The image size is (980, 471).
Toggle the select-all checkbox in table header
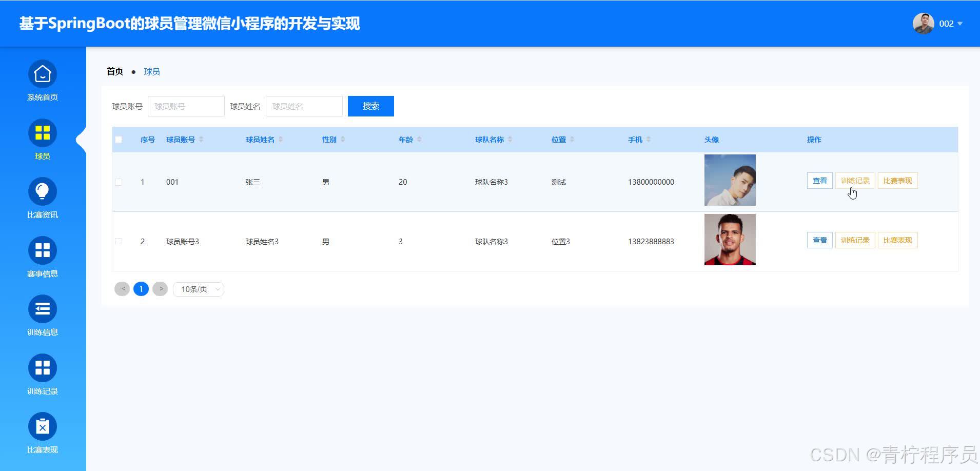(119, 140)
